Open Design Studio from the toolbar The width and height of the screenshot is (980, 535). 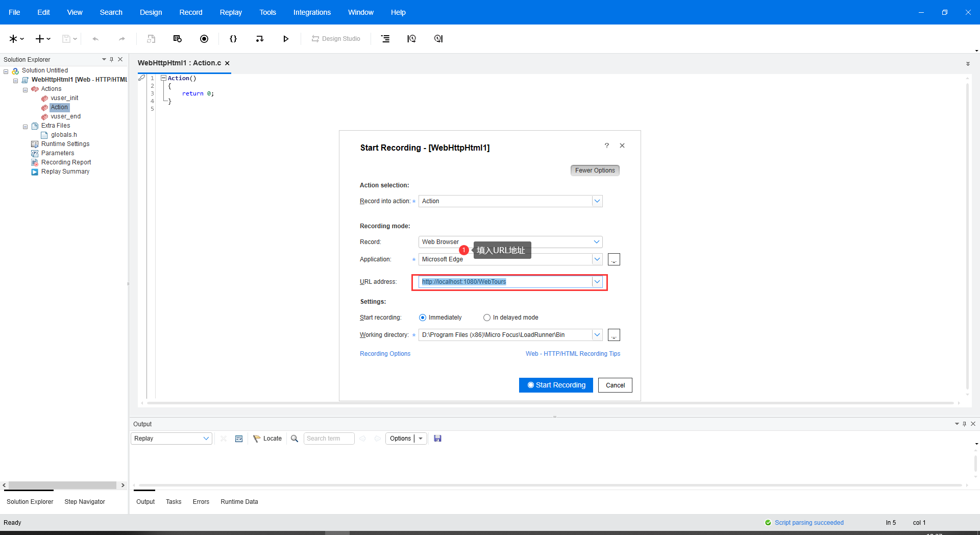click(336, 39)
